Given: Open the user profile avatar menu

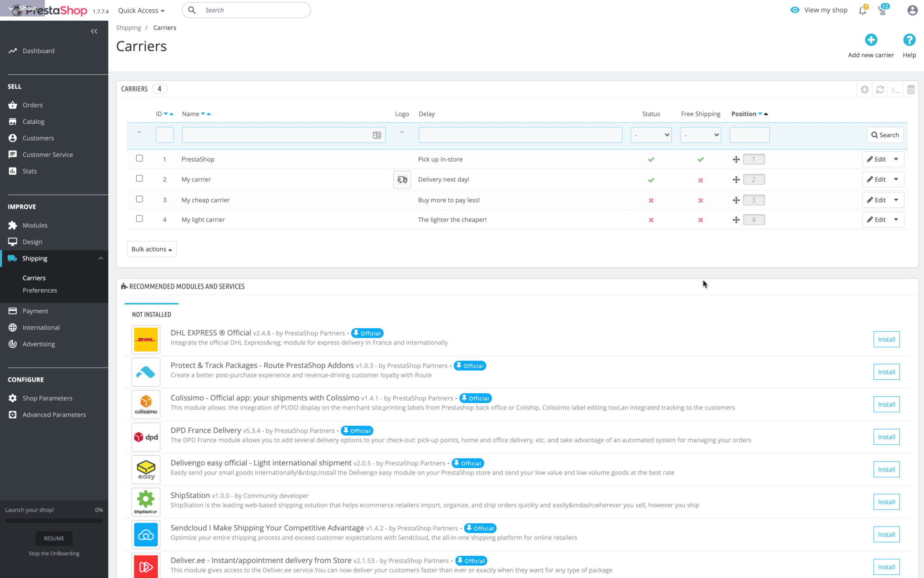Looking at the screenshot, I should pos(912,10).
